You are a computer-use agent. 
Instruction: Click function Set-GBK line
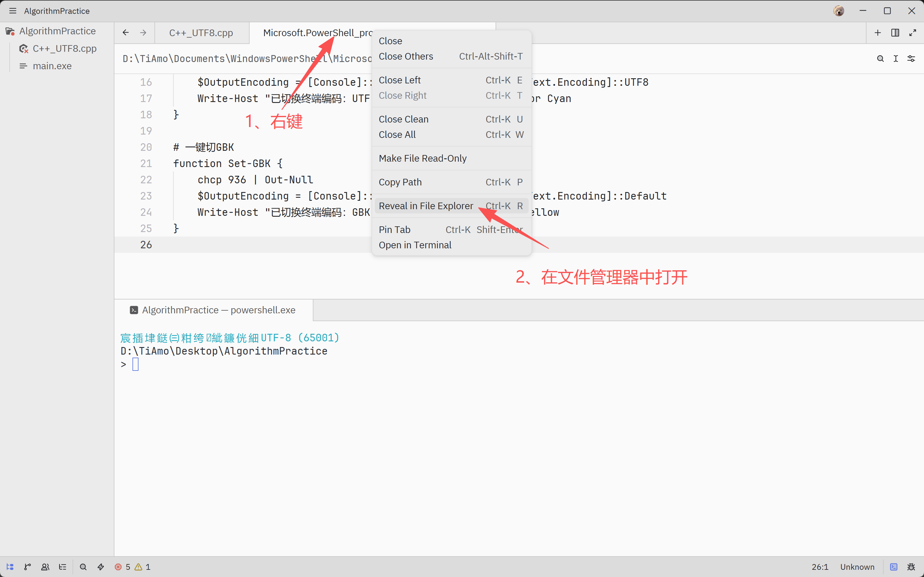pyautogui.click(x=228, y=163)
